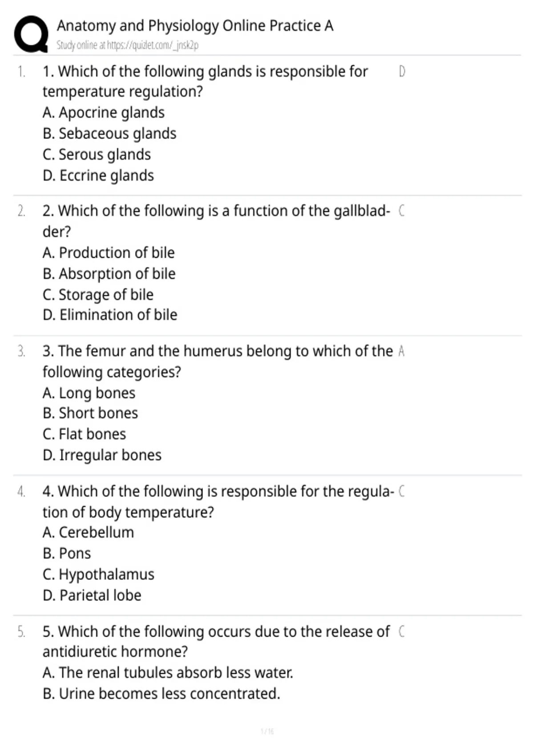Click row number 4 in left margin
Screen dimensions: 534x756
click(21, 491)
